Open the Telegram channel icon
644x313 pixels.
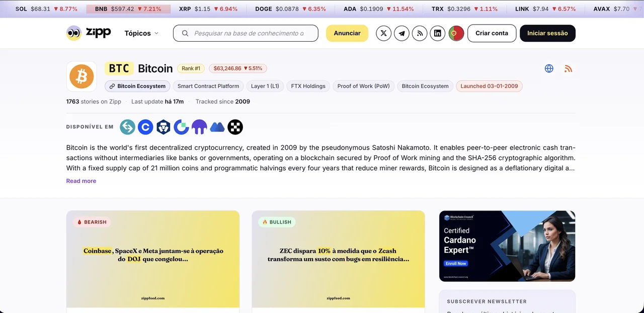(x=401, y=33)
